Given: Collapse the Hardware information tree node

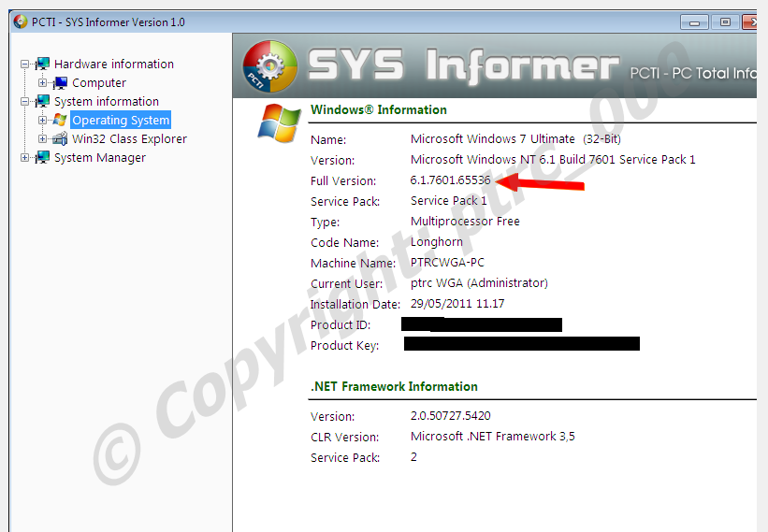Looking at the screenshot, I should point(24,65).
